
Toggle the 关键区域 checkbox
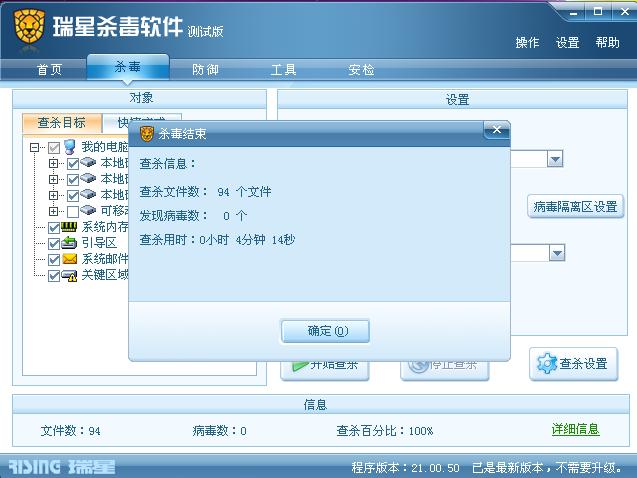point(54,276)
